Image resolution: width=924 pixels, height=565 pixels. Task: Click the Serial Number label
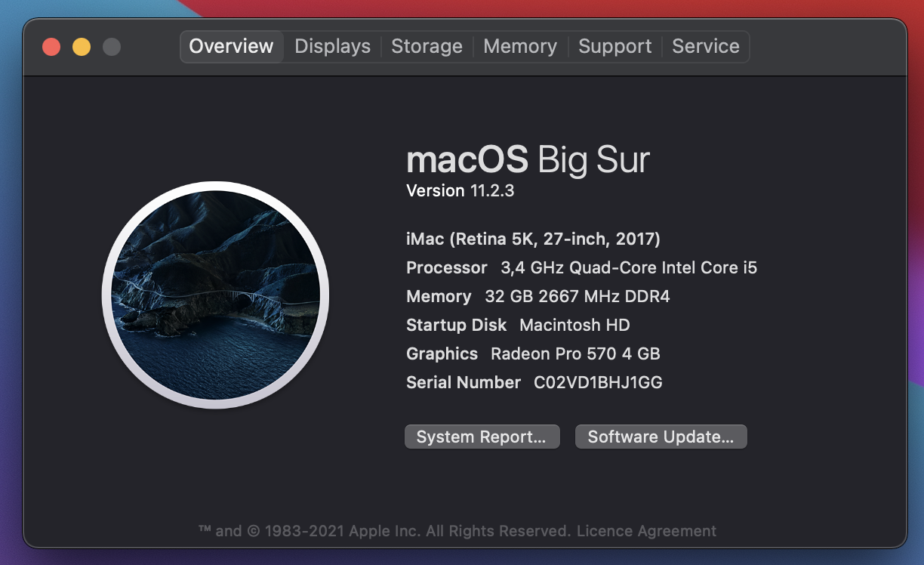pyautogui.click(x=464, y=382)
